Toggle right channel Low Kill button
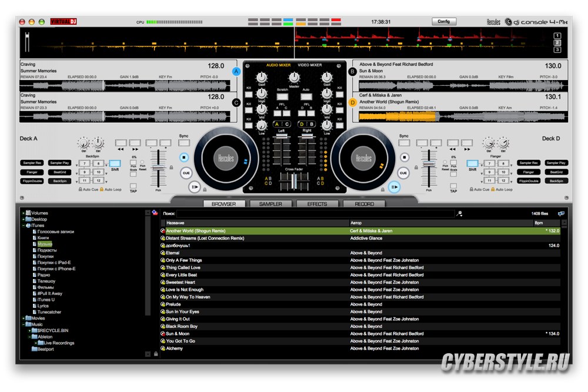 pos(340,126)
